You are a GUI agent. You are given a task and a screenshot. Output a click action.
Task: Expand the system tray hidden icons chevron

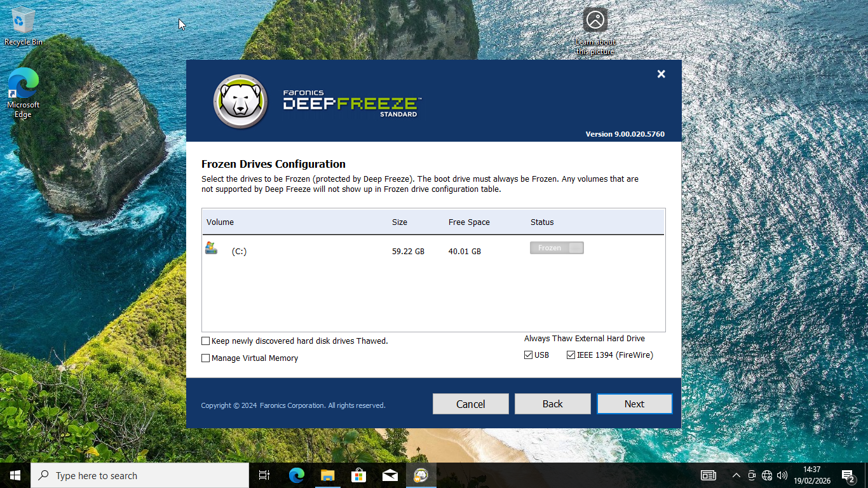pos(736,475)
